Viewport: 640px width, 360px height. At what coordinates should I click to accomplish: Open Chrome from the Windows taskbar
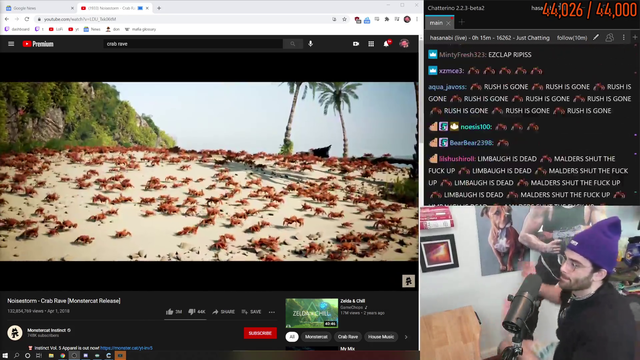(x=62, y=356)
